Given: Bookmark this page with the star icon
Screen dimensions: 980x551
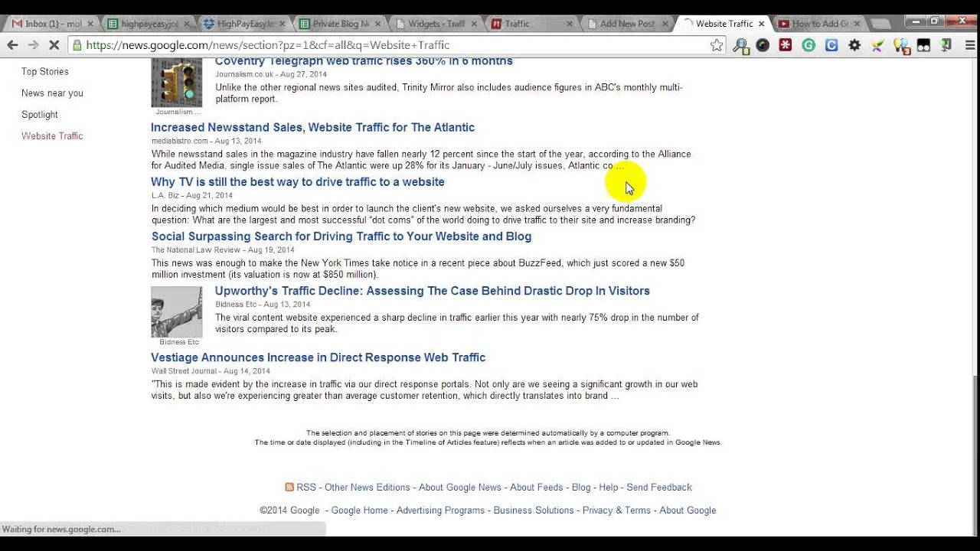Looking at the screenshot, I should click(717, 45).
